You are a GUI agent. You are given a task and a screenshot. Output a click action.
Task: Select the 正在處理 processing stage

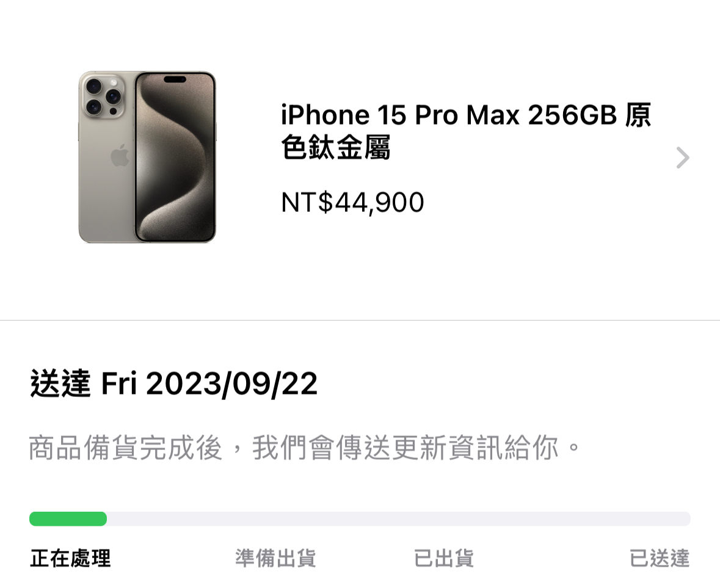tap(70, 559)
